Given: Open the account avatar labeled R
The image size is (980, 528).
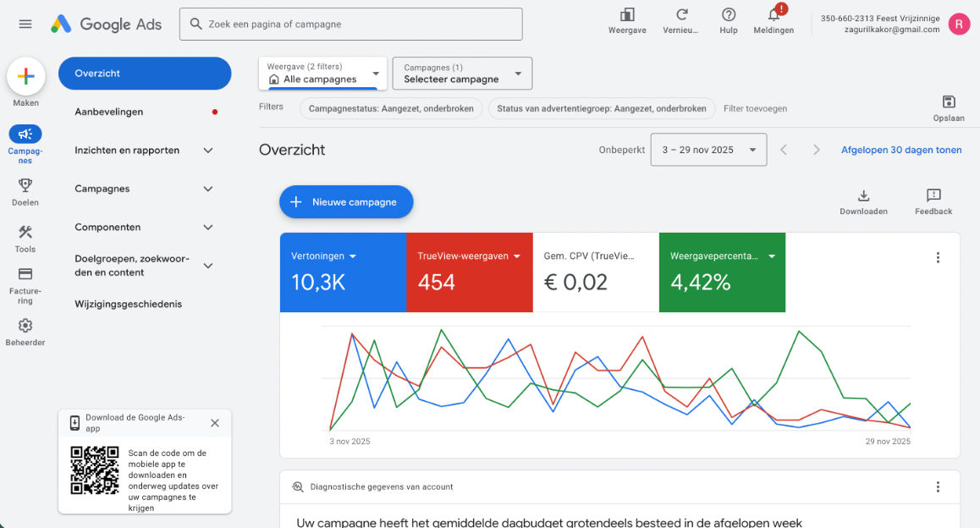Looking at the screenshot, I should [x=959, y=24].
